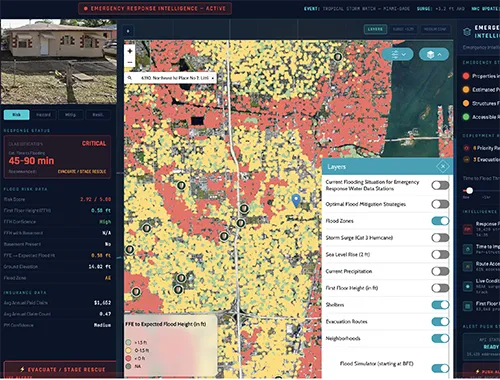The width and height of the screenshot is (500, 380).
Task: Toggle Current Flooding Situation layer
Action: pos(440,185)
